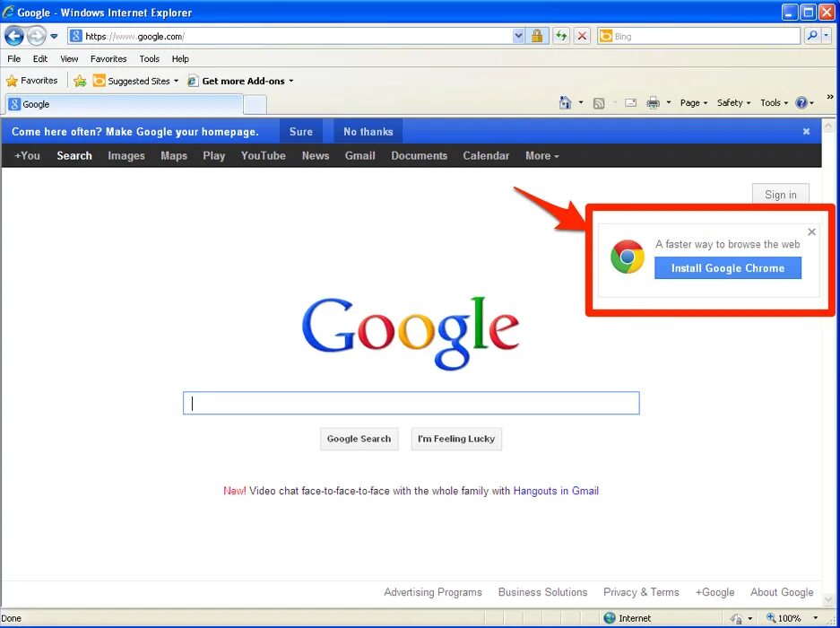Click the Stop loading red X icon
The height and width of the screenshot is (628, 840).
582,37
